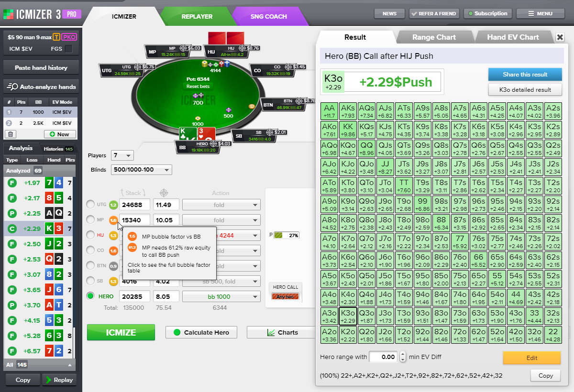Click Share this result button

[525, 75]
